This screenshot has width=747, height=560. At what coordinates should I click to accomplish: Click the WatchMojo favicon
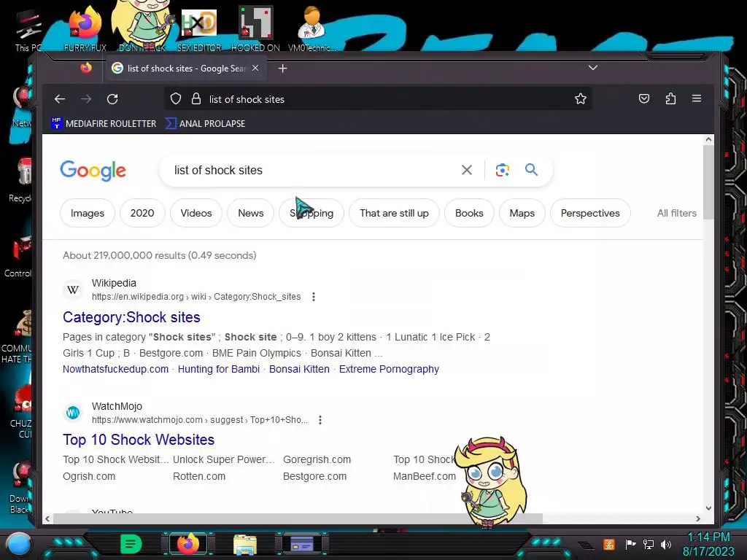[73, 413]
